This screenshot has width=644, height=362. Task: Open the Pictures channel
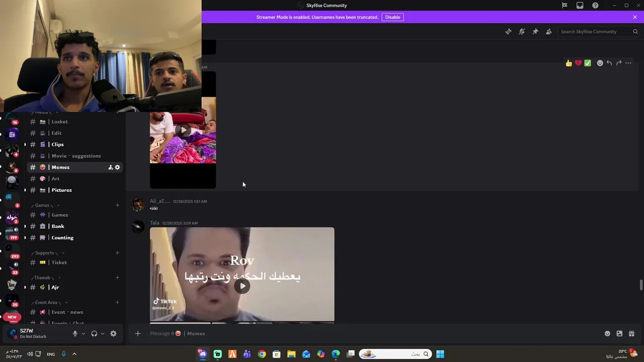click(75, 190)
